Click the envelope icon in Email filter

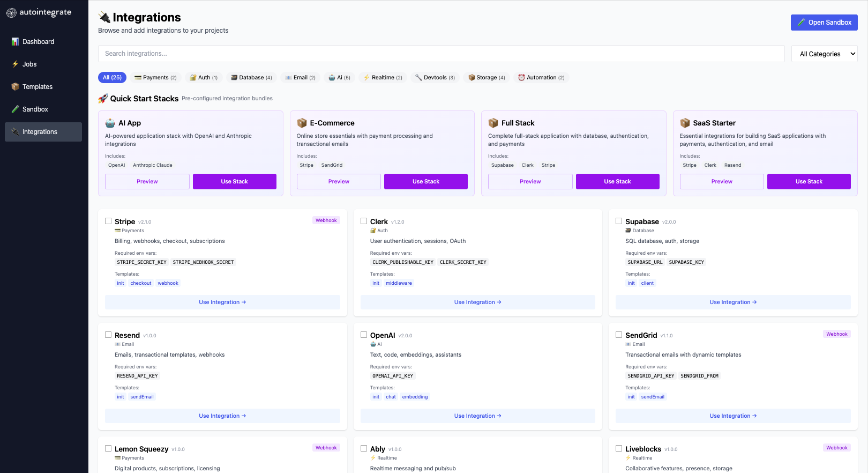point(288,78)
